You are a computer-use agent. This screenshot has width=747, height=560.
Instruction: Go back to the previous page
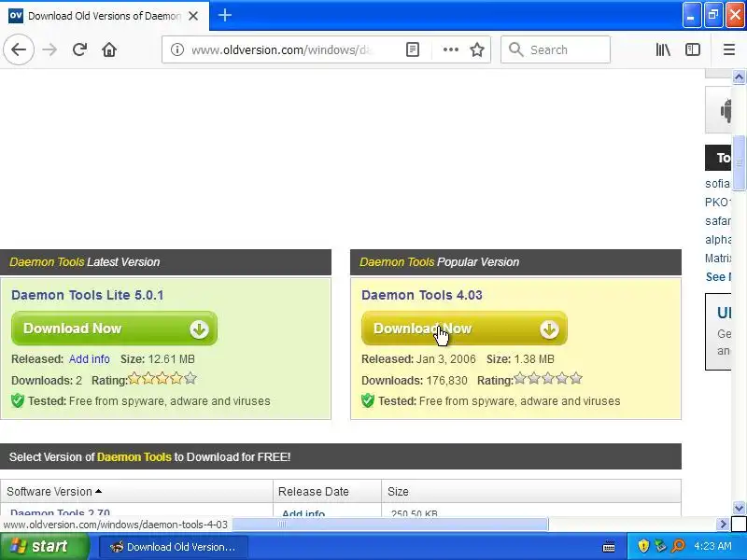pos(19,49)
